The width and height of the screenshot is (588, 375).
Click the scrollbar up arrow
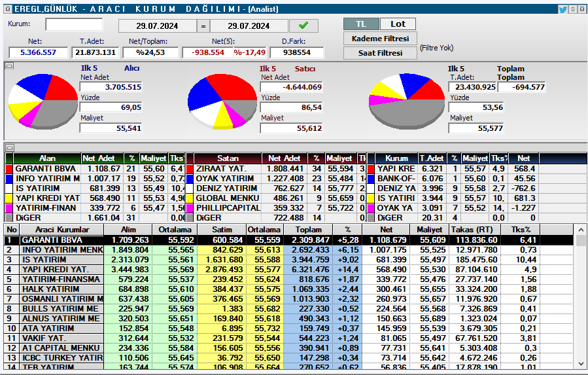tap(581, 230)
